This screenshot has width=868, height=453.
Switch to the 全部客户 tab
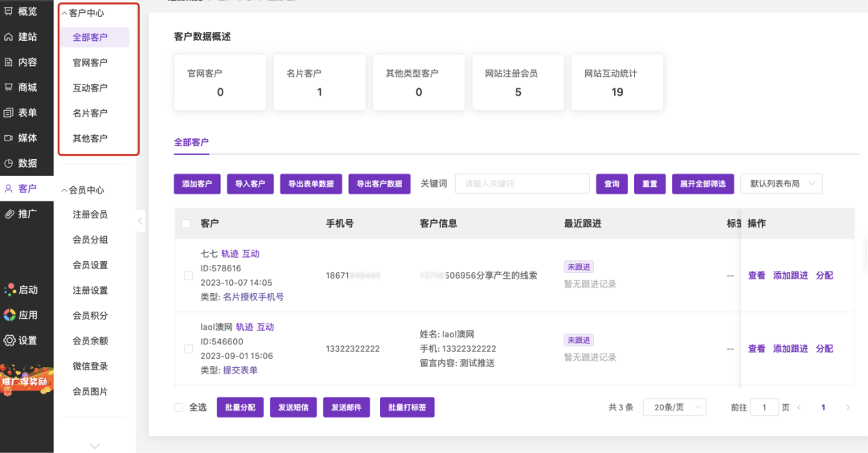point(191,142)
